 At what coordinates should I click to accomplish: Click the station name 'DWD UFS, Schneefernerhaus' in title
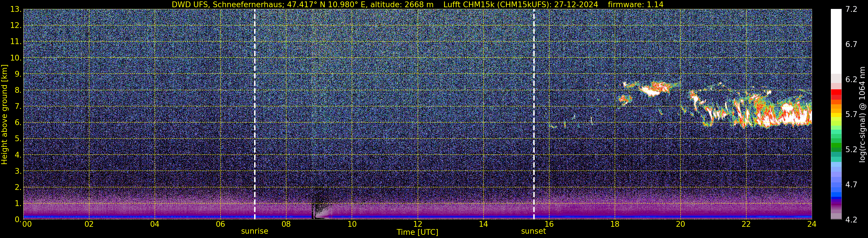227,5
